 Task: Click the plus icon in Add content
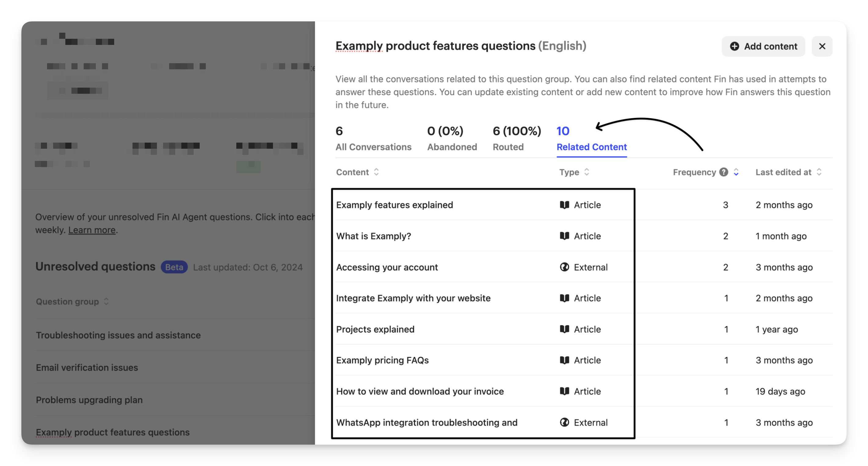pos(735,46)
